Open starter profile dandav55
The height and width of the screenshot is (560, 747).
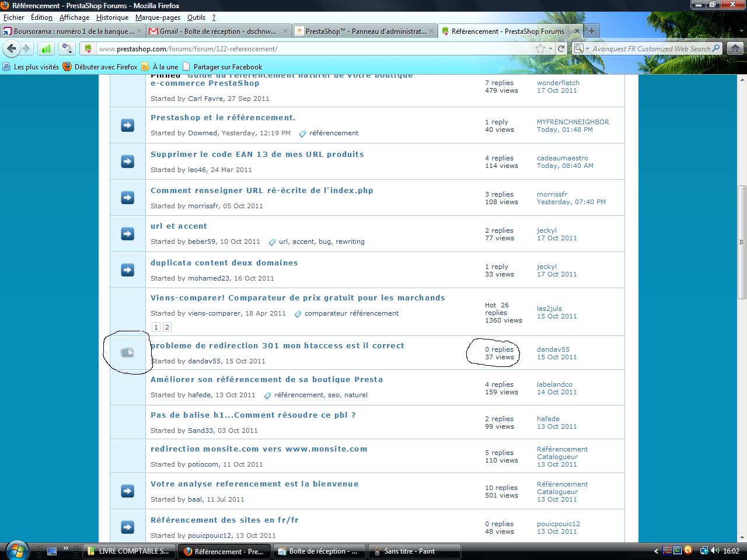click(x=204, y=361)
